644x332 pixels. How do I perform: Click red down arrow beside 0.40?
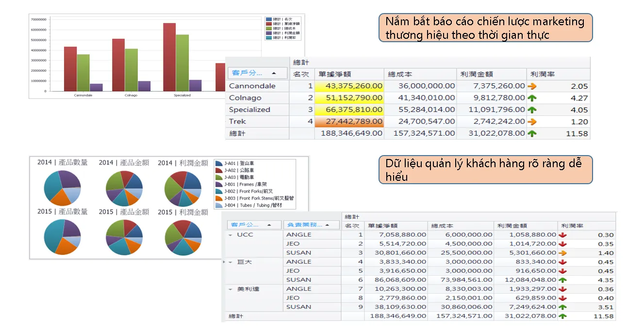(562, 298)
